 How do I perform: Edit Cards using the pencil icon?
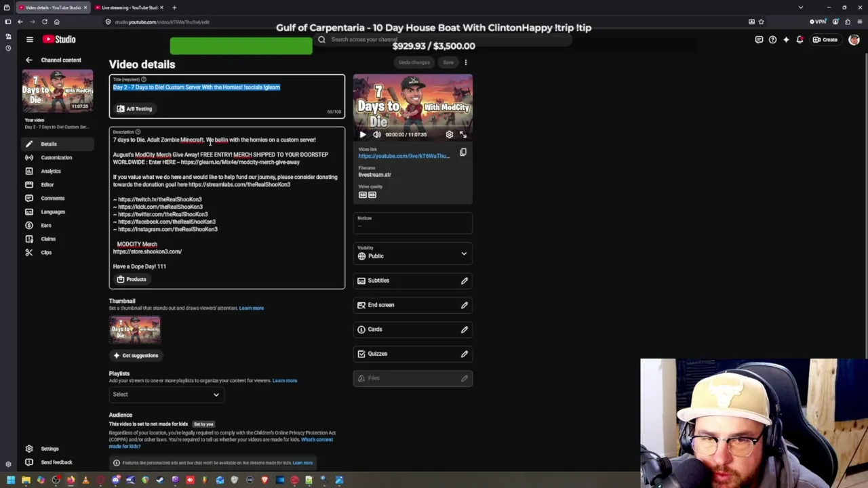point(465,329)
